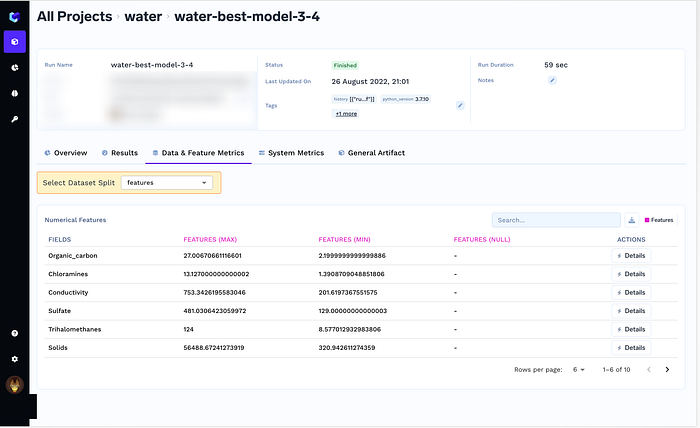700x428 pixels.
Task: Switch to General Artifact tab
Action: click(x=372, y=153)
